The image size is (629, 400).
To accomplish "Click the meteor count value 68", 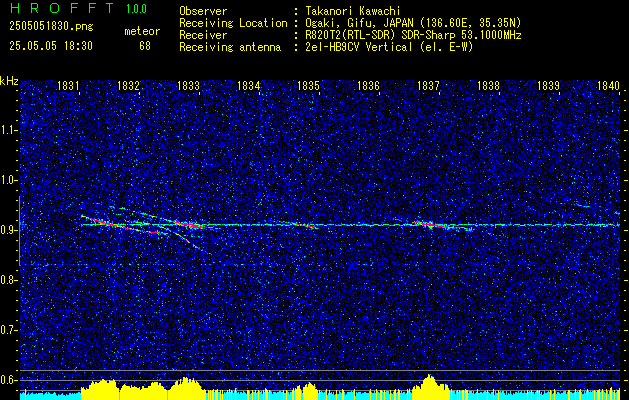I will pos(145,46).
